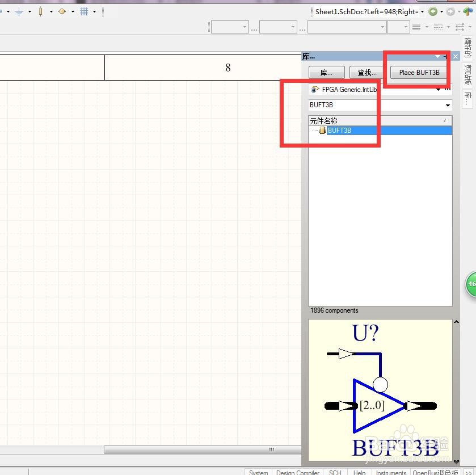Viewport: 476px width, 475px height.
Task: Click the OpenBus调色板 status bar button
Action: coord(435,472)
